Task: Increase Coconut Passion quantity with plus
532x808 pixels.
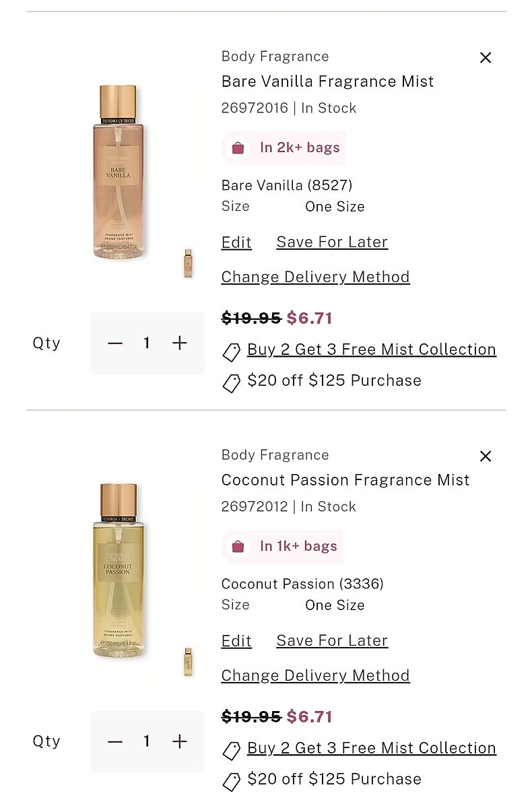Action: 179,742
